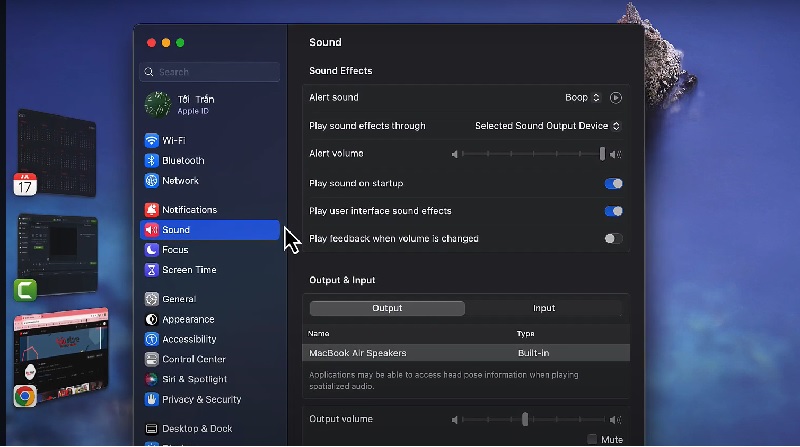800x447 pixels.
Task: Open the Alert sound Boop dropdown
Action: tap(582, 98)
